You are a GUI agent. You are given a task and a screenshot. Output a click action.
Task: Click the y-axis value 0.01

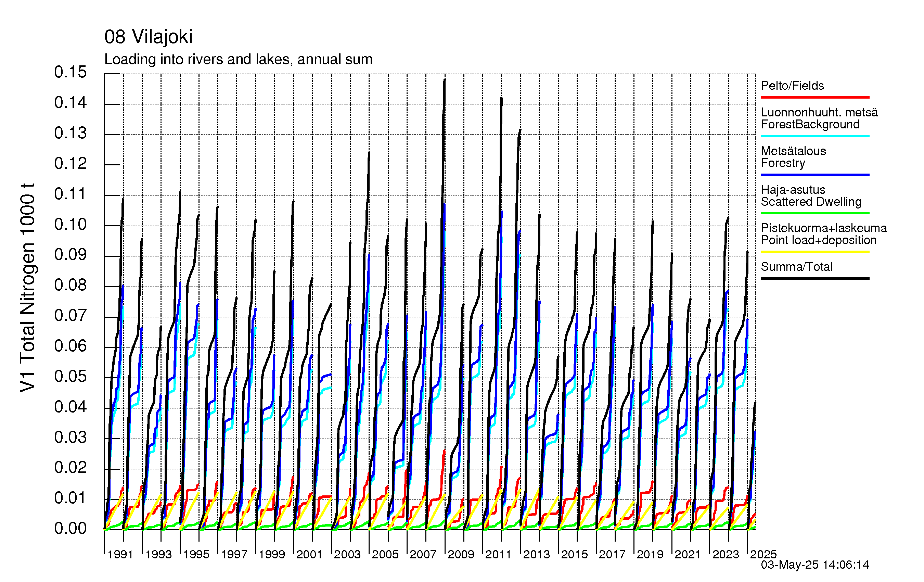coord(70,498)
